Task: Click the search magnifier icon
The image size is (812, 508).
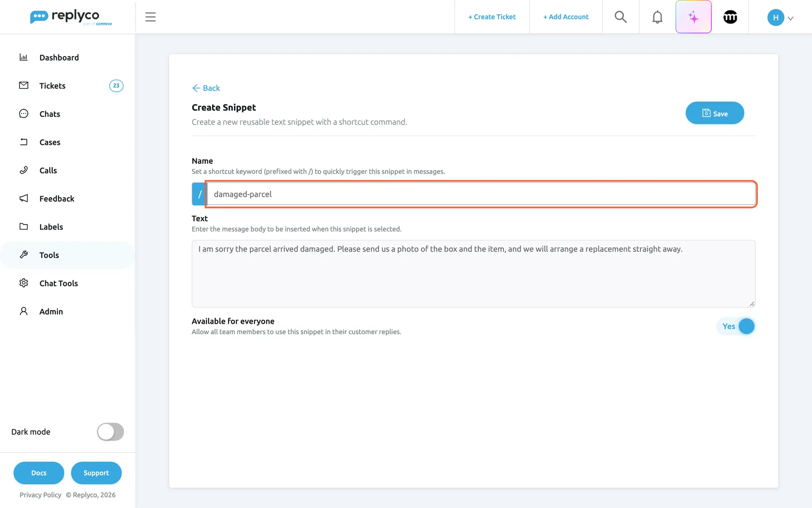Action: (x=621, y=17)
